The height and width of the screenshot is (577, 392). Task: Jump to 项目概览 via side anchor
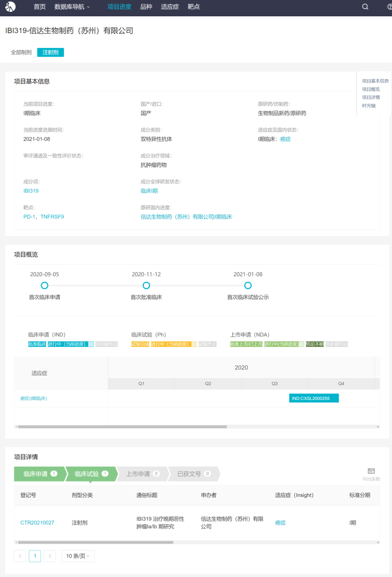point(371,89)
